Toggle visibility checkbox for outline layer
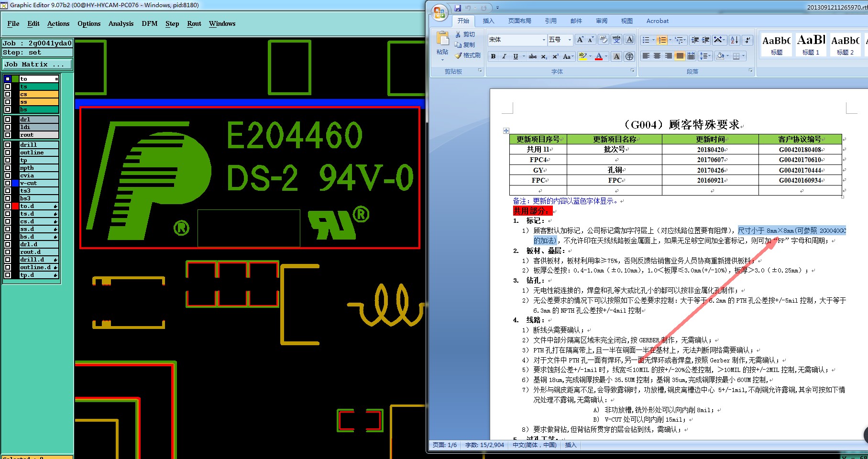 8,153
